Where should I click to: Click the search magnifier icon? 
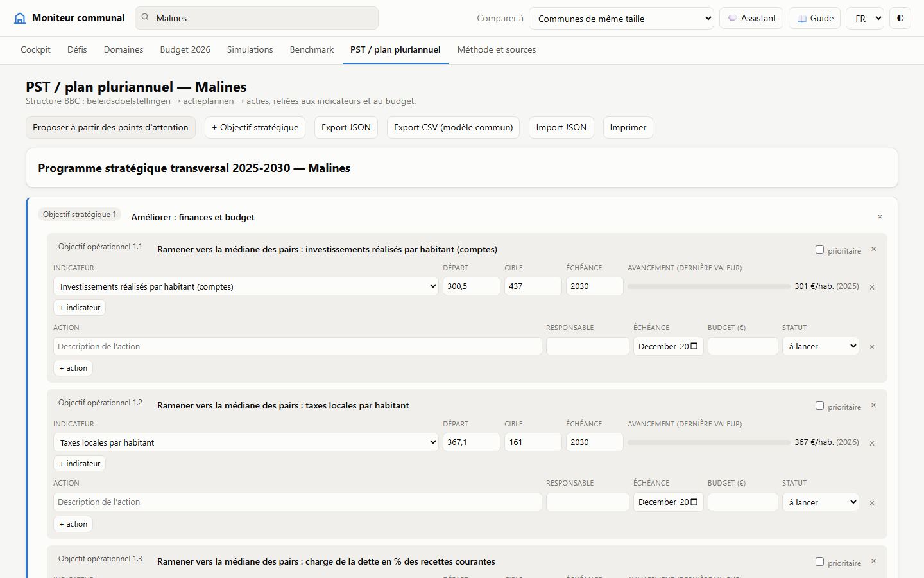[x=146, y=17]
